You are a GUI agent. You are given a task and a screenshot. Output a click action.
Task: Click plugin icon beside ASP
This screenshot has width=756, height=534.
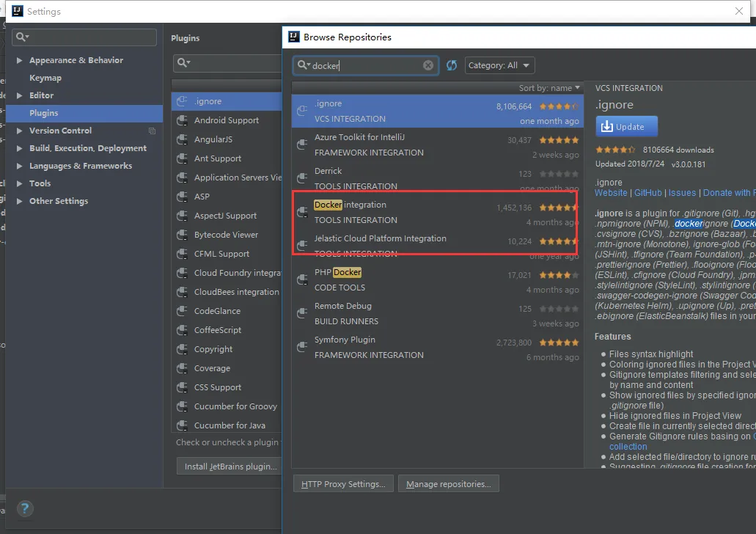tap(183, 197)
